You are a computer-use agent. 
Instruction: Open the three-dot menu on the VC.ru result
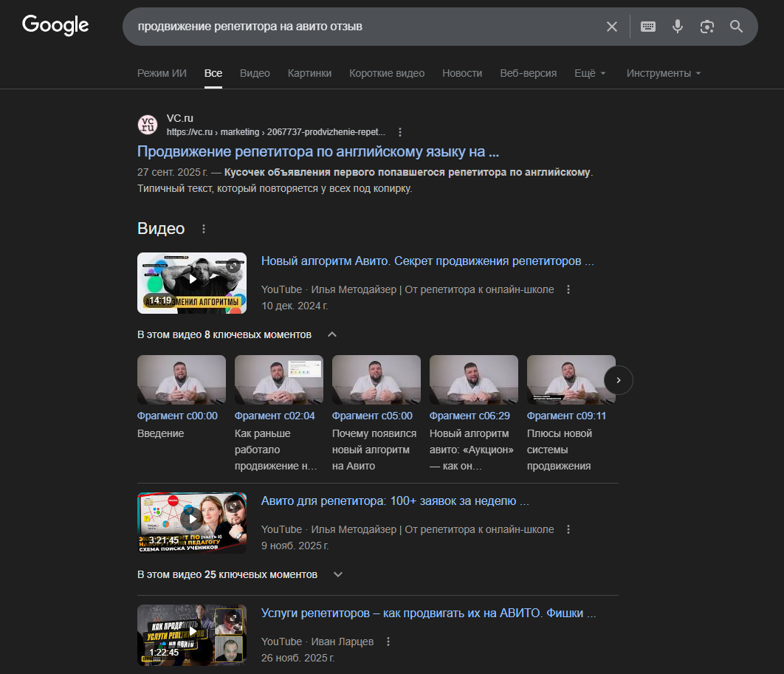point(399,131)
